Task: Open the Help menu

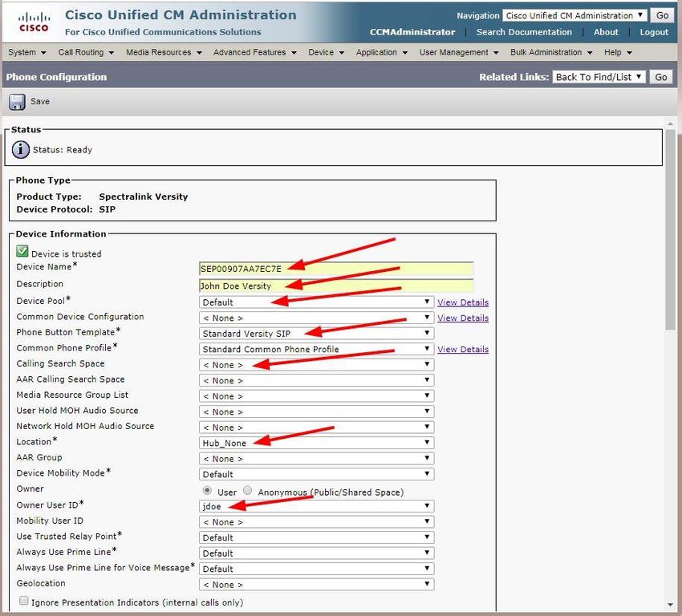Action: click(618, 52)
